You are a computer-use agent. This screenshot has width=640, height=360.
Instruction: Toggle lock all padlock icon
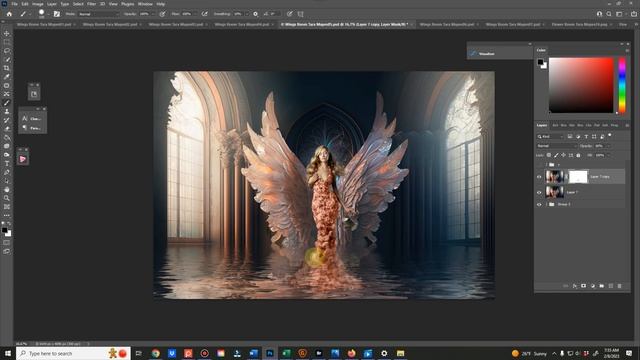pyautogui.click(x=578, y=155)
